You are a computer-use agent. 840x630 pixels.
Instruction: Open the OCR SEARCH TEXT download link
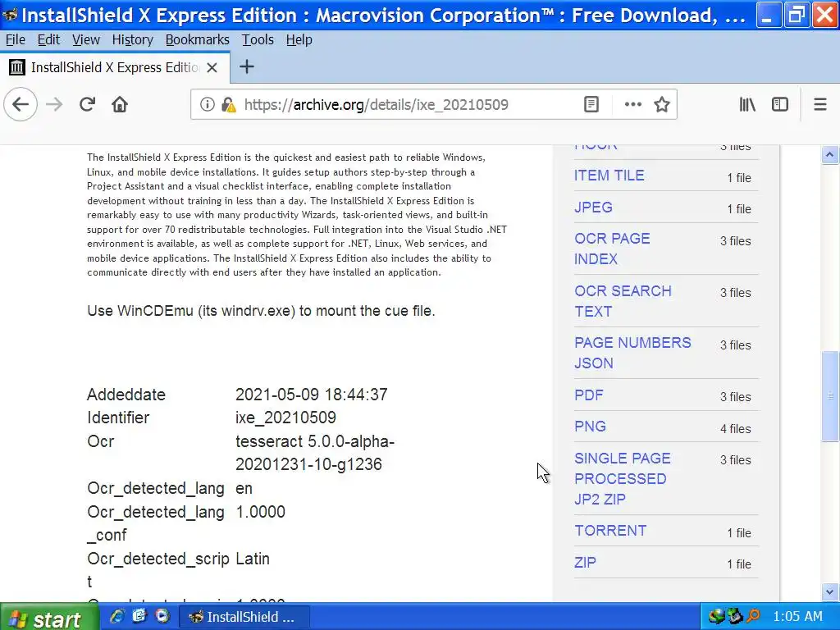click(x=623, y=301)
